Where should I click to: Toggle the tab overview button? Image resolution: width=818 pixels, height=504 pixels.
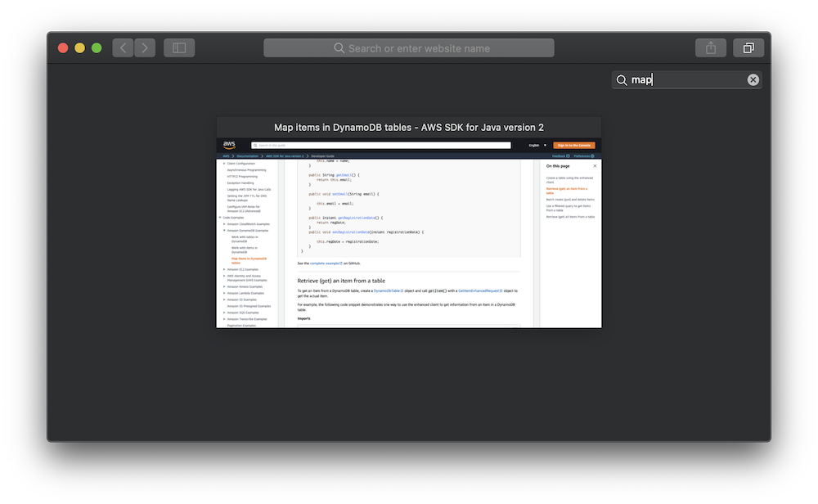(748, 48)
